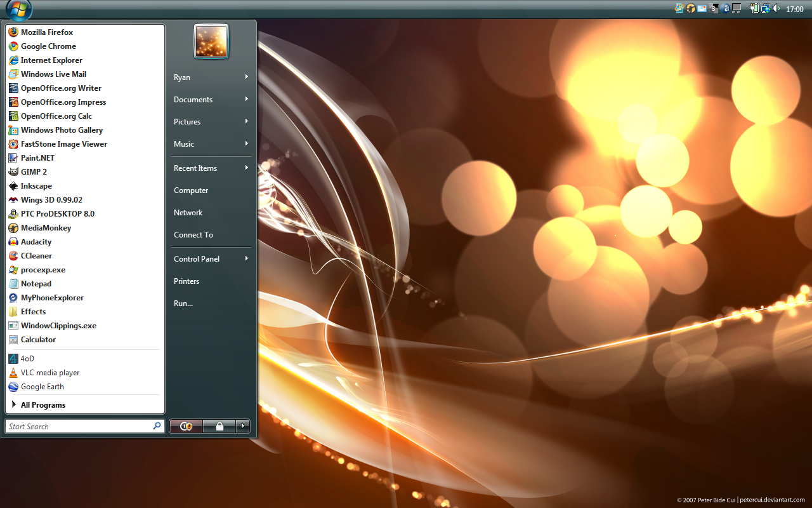
Task: Launch MediaMonkey from the Start menu
Action: click(x=85, y=228)
